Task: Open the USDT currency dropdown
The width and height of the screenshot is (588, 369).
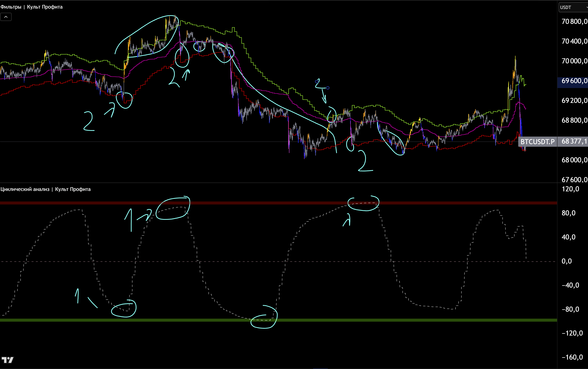Action: click(573, 7)
